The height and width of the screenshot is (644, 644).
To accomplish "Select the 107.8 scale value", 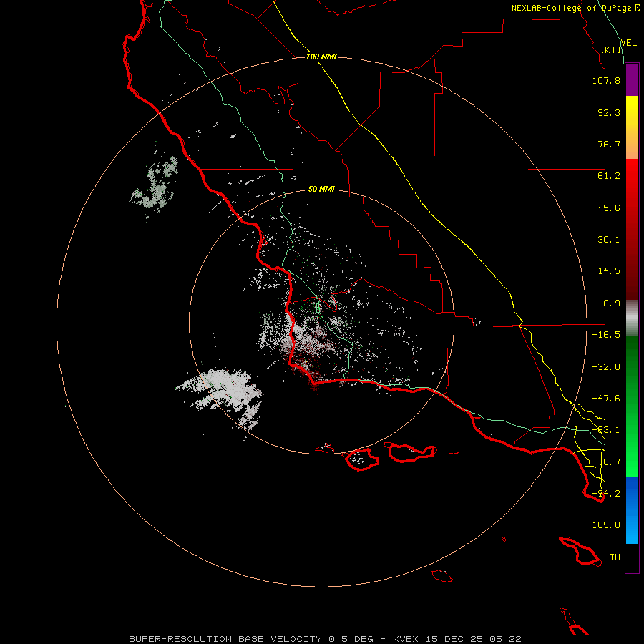I will [606, 80].
